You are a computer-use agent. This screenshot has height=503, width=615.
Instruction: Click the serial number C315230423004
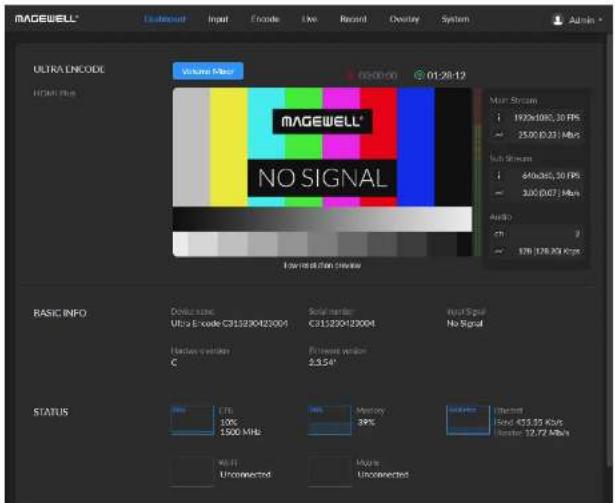(342, 323)
